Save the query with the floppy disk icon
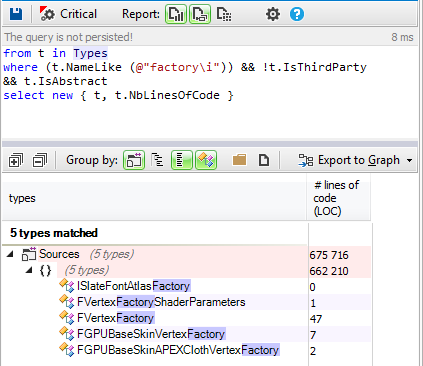423x366 pixels. click(16, 14)
